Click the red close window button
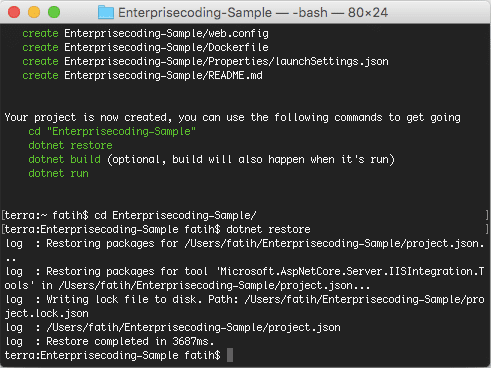Viewport: 491px width, 368px height. pos(14,12)
